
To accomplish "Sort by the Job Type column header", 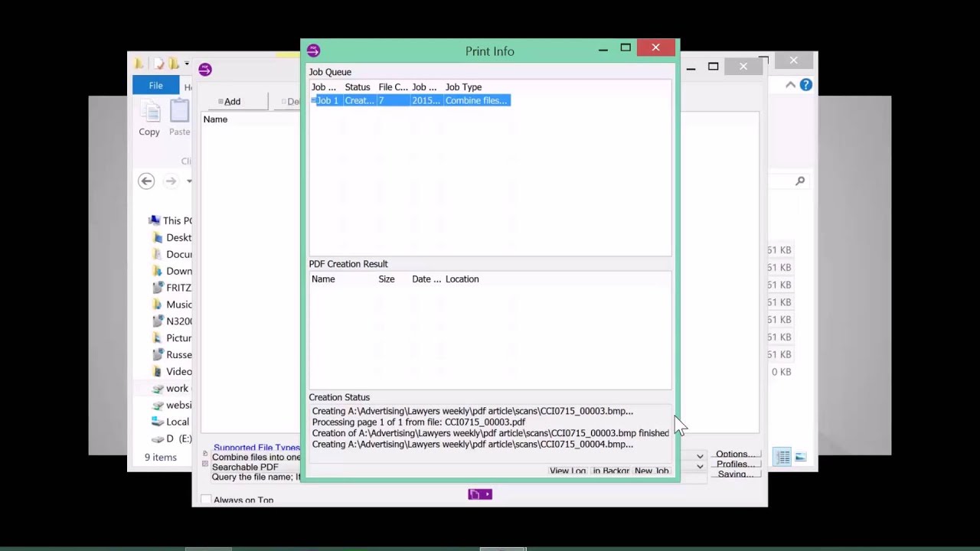I will coord(463,87).
